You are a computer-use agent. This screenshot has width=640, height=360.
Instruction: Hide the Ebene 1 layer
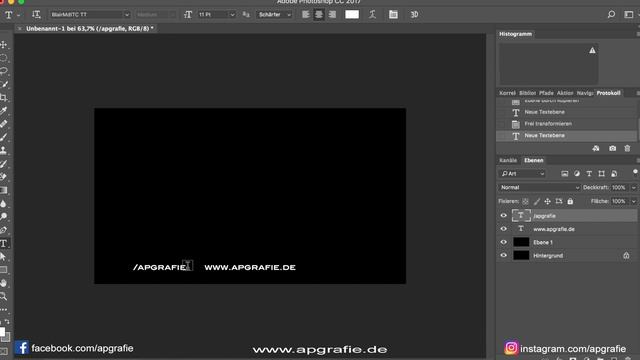[503, 242]
